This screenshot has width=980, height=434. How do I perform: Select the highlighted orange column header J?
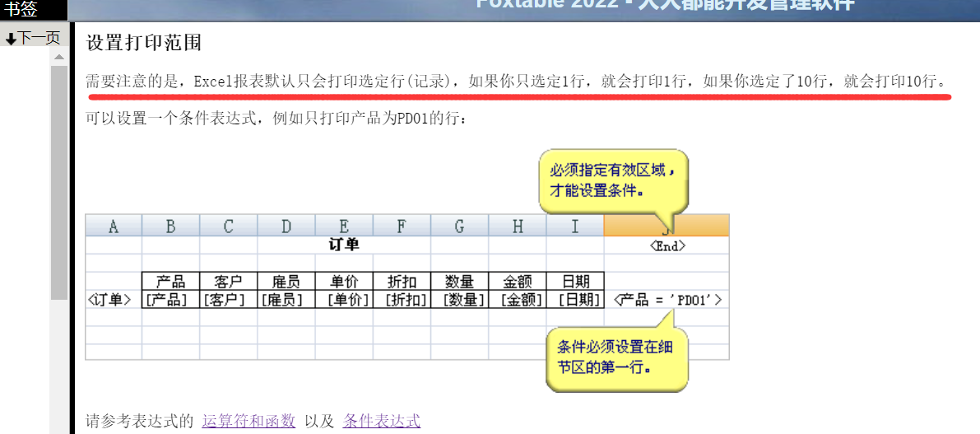[666, 226]
